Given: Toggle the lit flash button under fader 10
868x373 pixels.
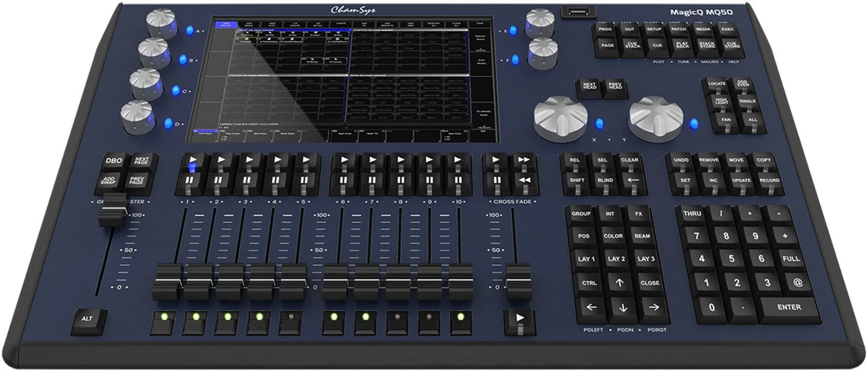Looking at the screenshot, I should coord(460,322).
